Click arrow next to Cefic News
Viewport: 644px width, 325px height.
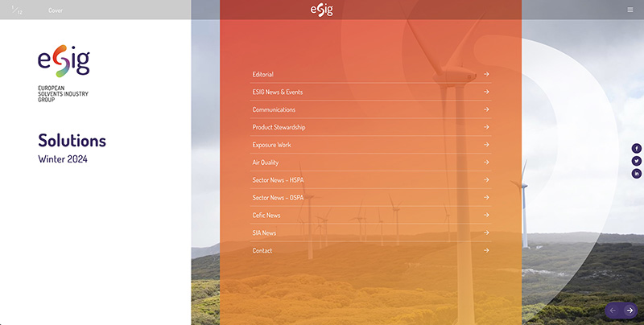click(486, 215)
